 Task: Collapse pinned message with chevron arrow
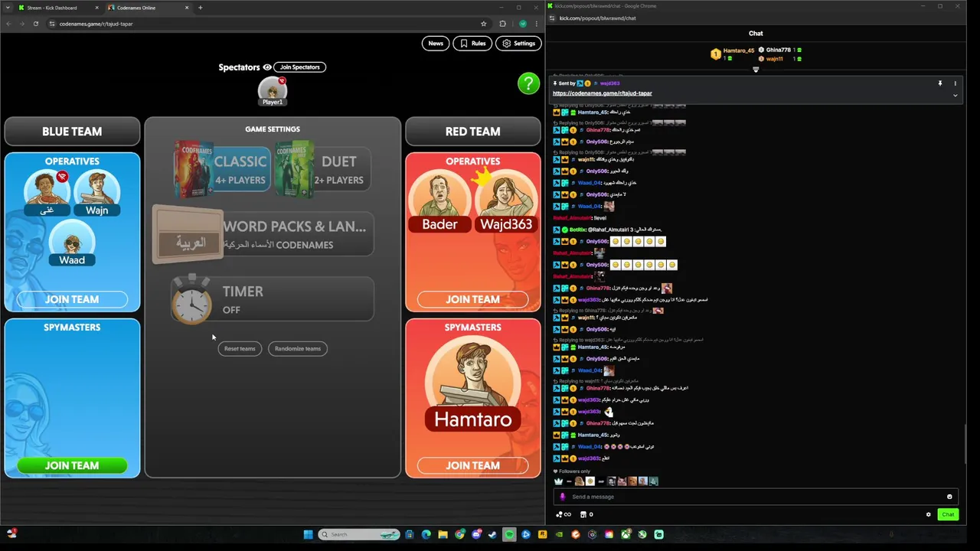coord(955,96)
